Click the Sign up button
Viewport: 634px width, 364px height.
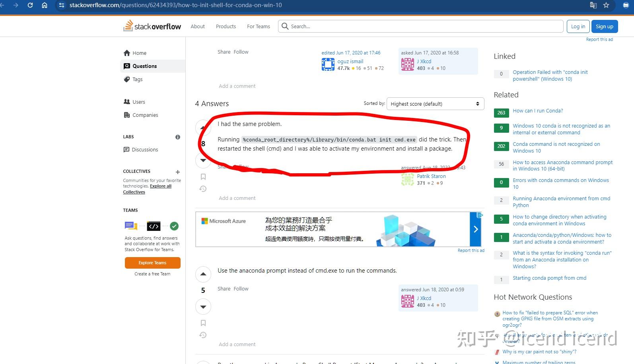[605, 26]
